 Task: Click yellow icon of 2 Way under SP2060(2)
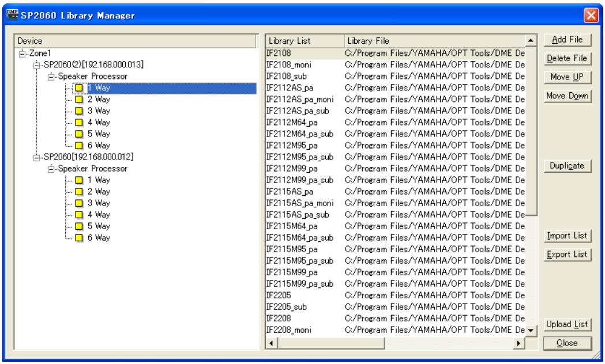79,100
